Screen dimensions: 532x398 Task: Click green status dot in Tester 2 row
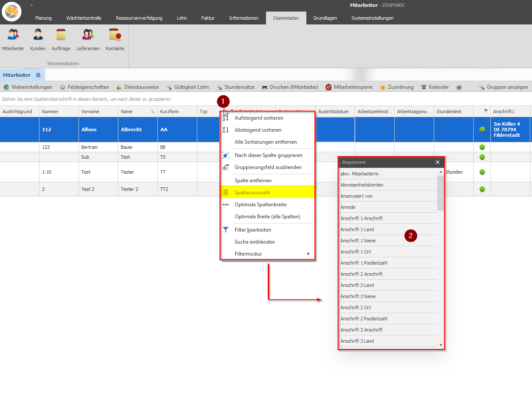pos(482,189)
